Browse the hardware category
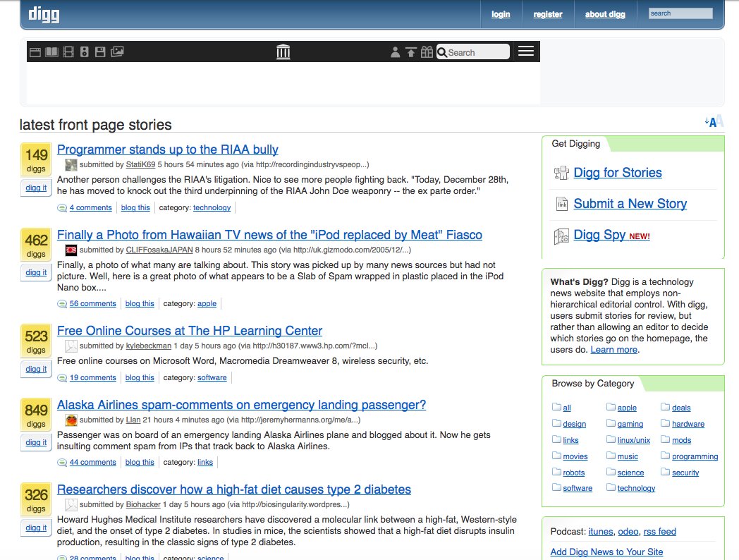The image size is (739, 560). 688,425
